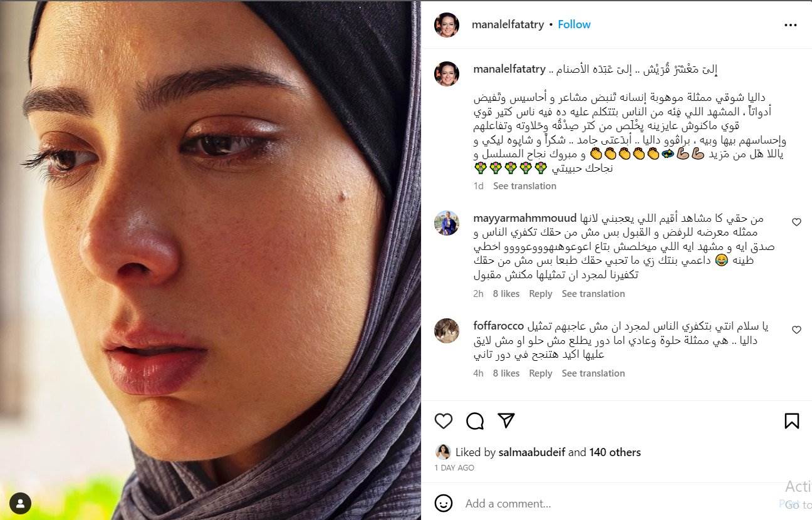
Task: Like the post with the heart icon
Action: tap(444, 421)
